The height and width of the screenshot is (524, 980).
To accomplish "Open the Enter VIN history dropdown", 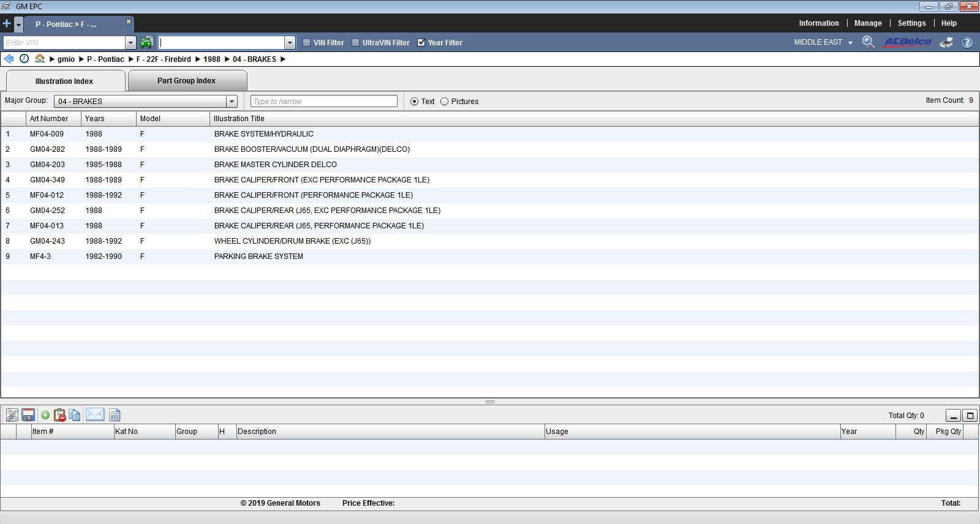I will point(130,43).
